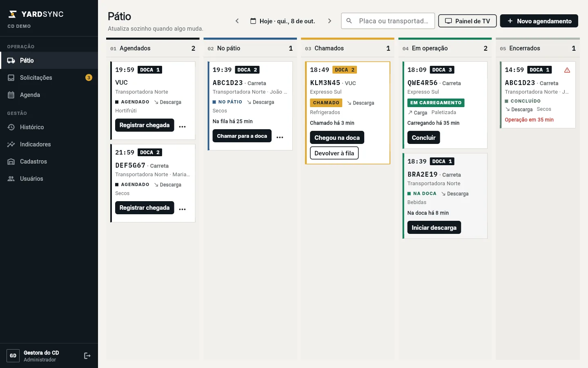Select the Solicitações menu item
This screenshot has width=588, height=368.
(49, 78)
